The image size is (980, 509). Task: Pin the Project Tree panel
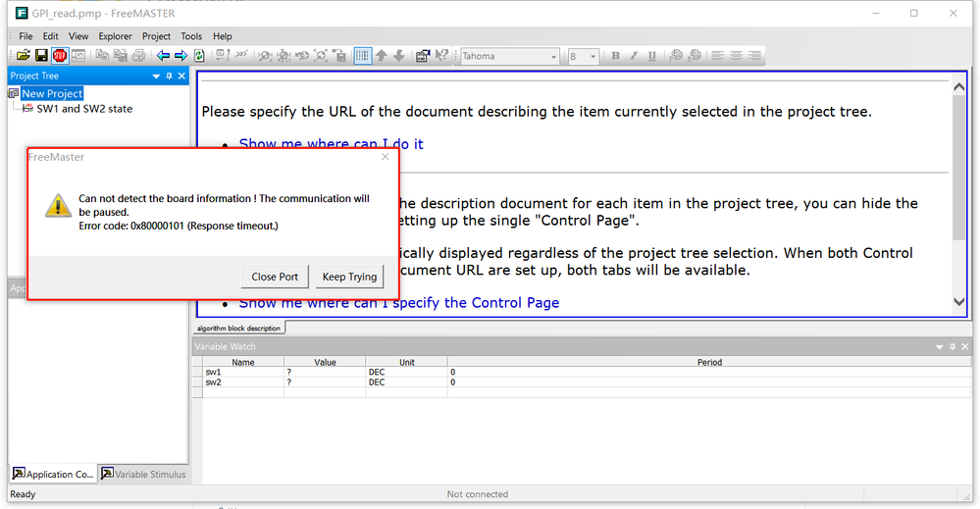point(169,76)
